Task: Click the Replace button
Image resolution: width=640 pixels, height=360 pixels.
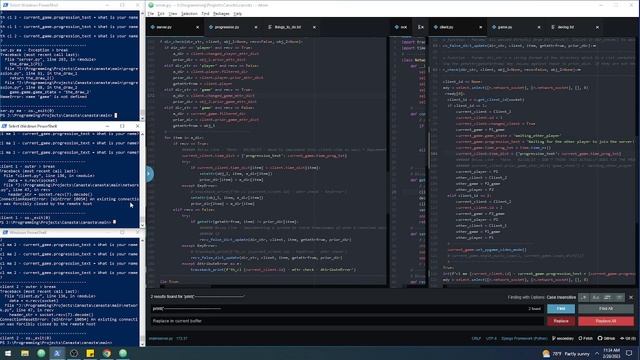Action: (x=561, y=321)
